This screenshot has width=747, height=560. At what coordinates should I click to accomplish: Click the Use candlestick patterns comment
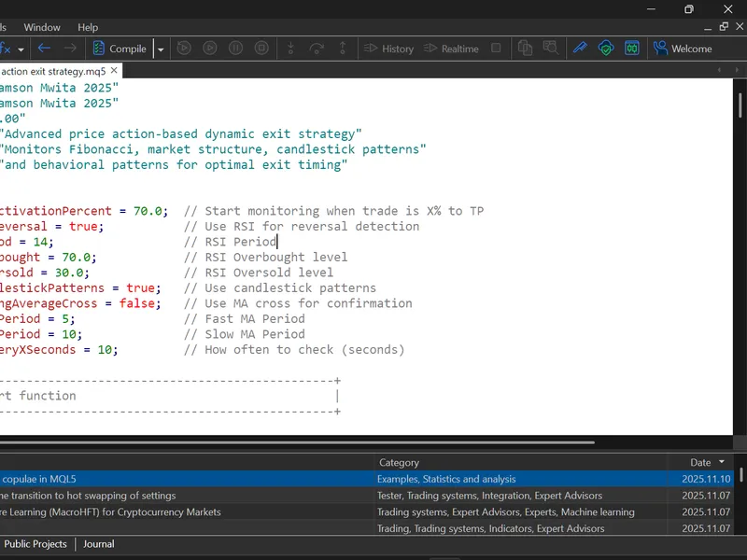pos(280,288)
